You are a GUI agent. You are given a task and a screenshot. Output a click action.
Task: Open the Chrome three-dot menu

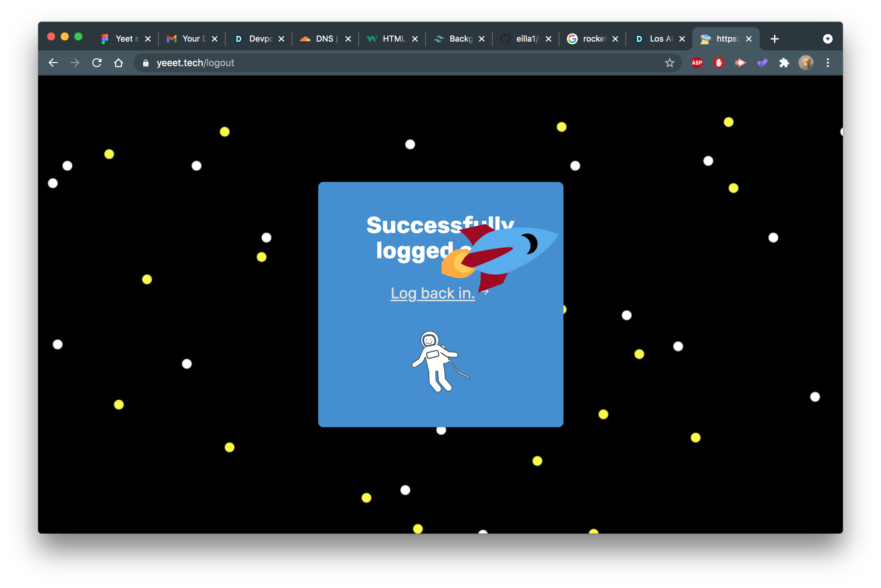coord(828,63)
